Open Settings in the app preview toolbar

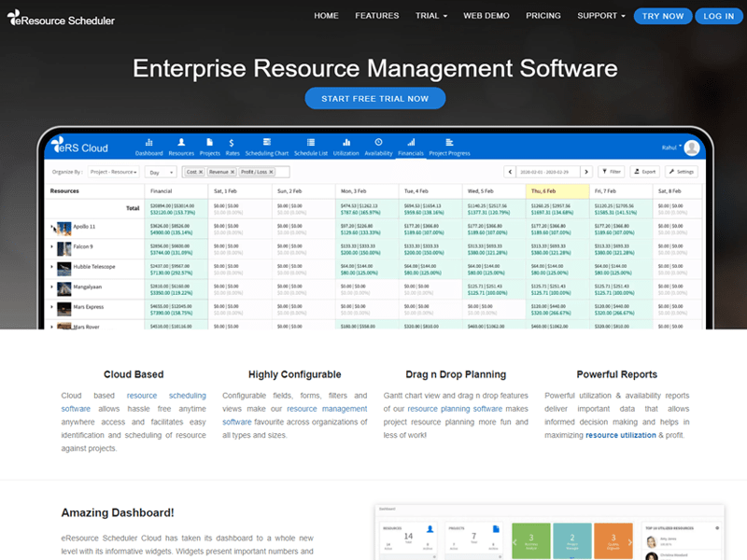pyautogui.click(x=682, y=172)
